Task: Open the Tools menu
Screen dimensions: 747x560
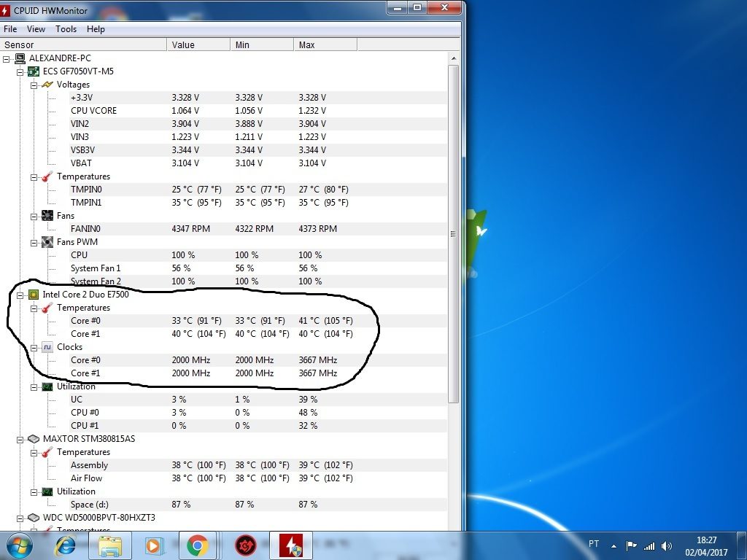Action: [x=66, y=29]
